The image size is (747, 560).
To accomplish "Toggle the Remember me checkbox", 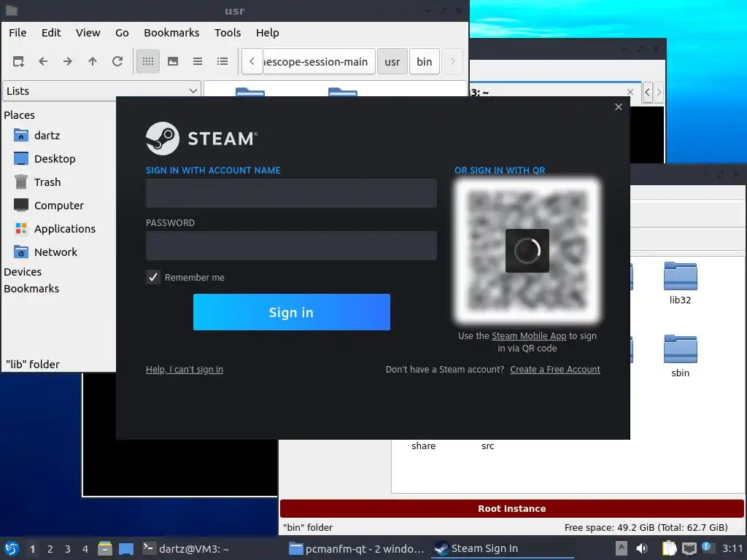I will coord(153,277).
